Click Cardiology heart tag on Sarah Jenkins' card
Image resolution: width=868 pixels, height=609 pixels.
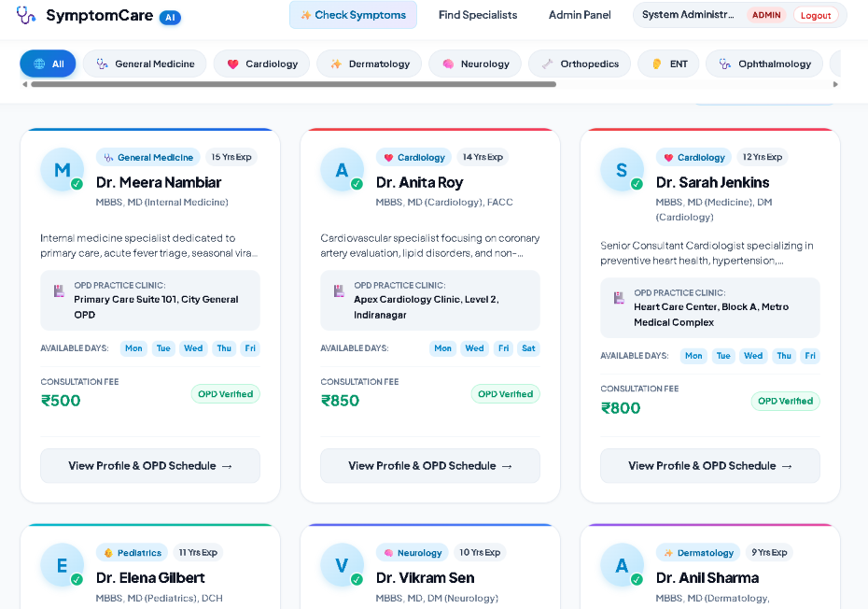click(694, 157)
